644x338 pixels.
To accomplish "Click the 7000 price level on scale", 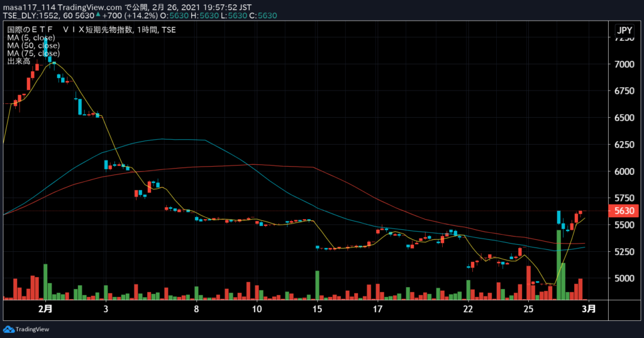I will pos(625,64).
